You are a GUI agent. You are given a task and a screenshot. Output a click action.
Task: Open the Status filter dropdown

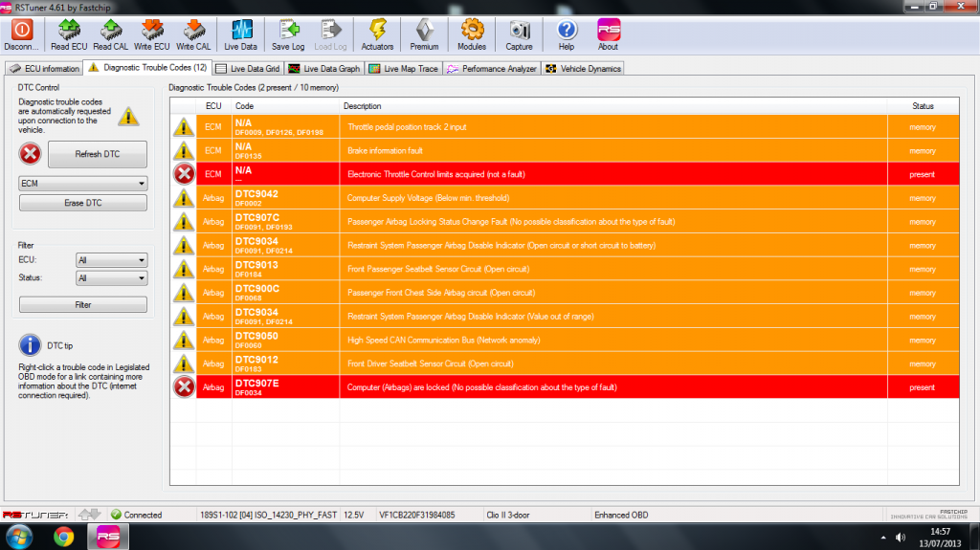coord(111,278)
